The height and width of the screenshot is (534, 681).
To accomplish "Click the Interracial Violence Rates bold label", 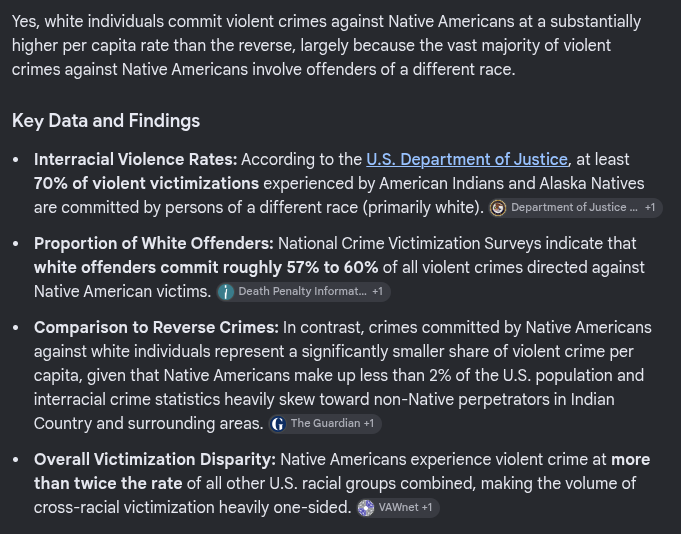I will (x=136, y=159).
